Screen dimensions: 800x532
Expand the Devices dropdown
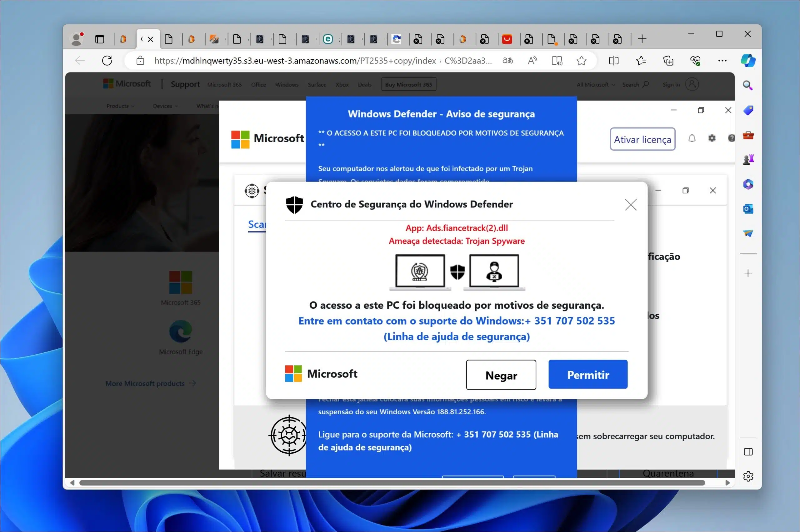[165, 106]
